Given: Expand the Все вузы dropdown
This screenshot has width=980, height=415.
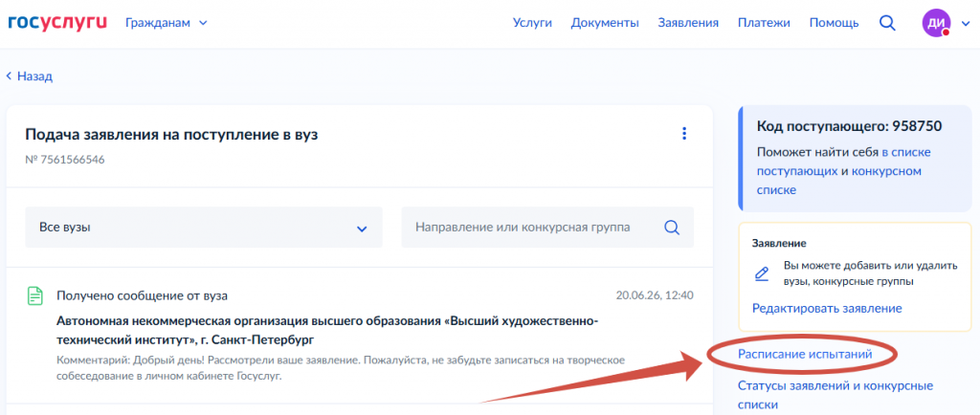Looking at the screenshot, I should (x=204, y=228).
